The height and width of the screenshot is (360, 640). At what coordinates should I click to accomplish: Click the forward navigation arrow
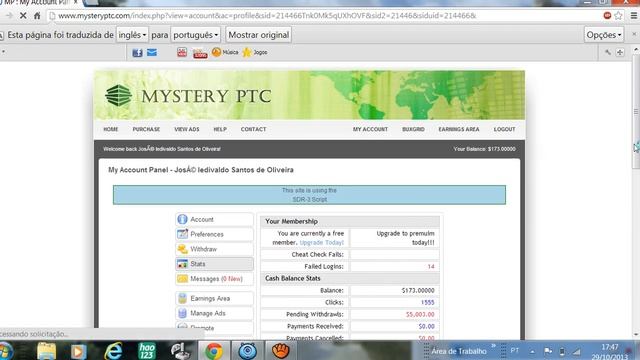(9, 16)
